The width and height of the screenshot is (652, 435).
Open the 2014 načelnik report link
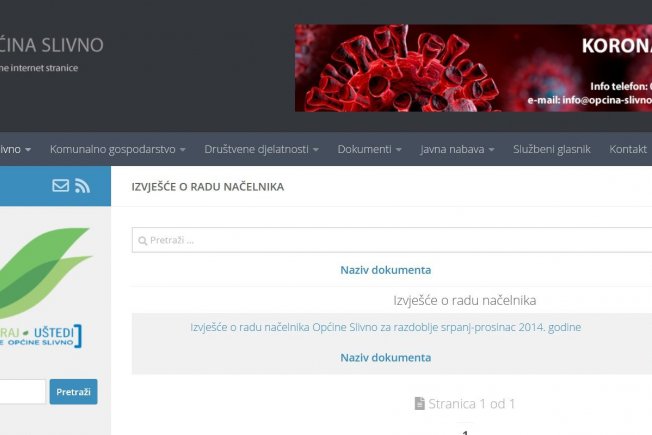point(385,327)
